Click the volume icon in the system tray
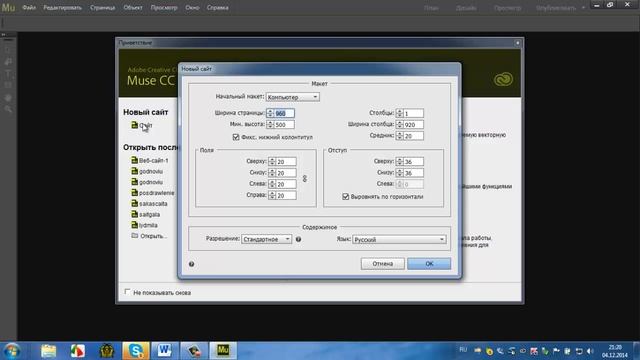This screenshot has width=640, height=360. [x=590, y=351]
